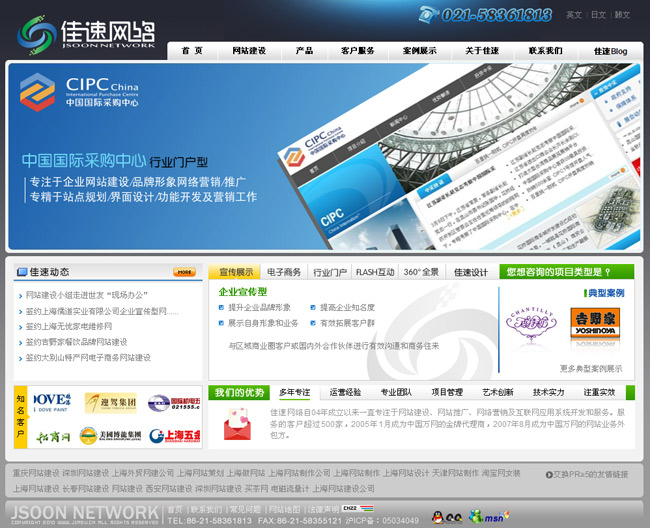Select the 技术实力 advantage tab
This screenshot has height=528, width=650.
[x=548, y=392]
